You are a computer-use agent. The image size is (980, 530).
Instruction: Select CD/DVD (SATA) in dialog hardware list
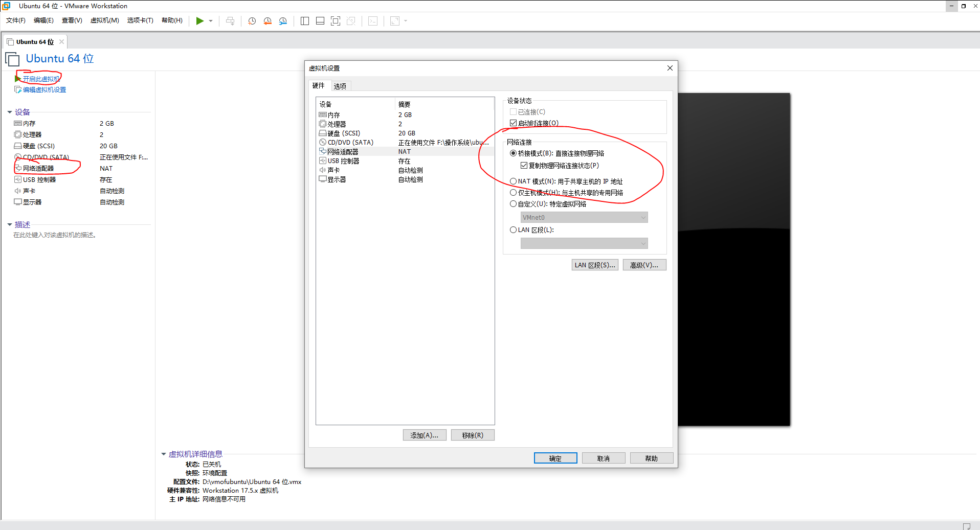point(405,143)
